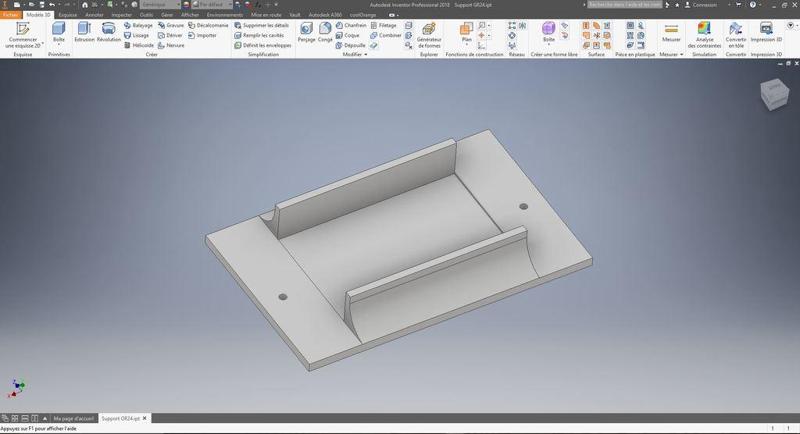Select the Gravure emboss tool

point(171,25)
